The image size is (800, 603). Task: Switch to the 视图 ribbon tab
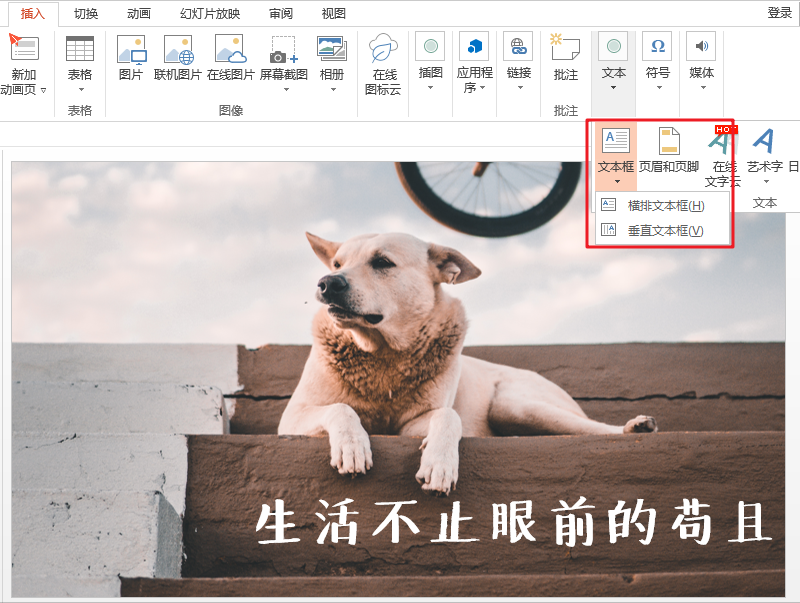tap(333, 13)
